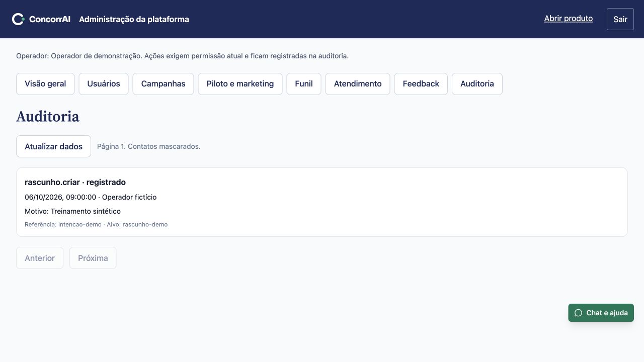
Task: Open the Chat e ajuda widget
Action: click(x=601, y=313)
